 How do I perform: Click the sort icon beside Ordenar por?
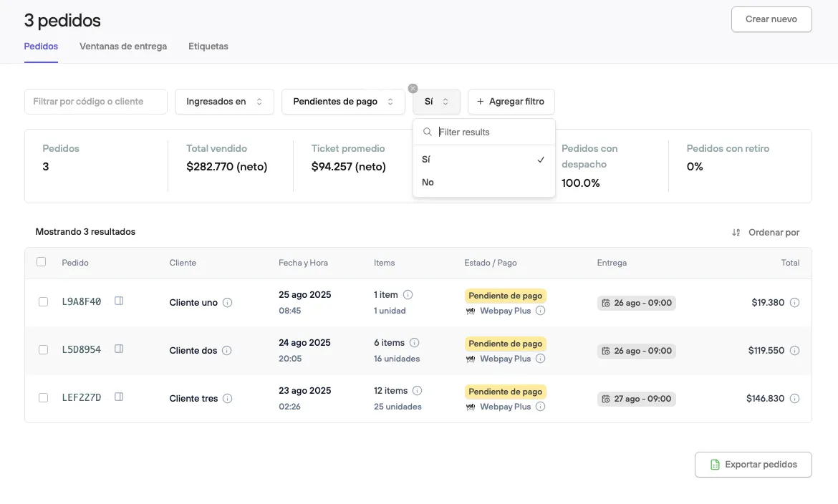coord(736,233)
